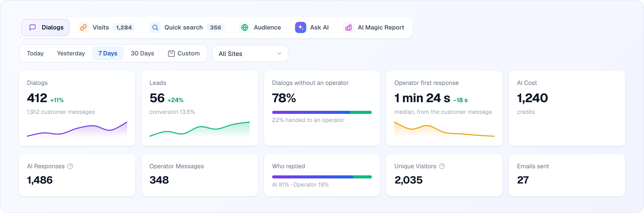Click the +11% Dialogs change
Viewport: 644px width, 213px height.
57,100
